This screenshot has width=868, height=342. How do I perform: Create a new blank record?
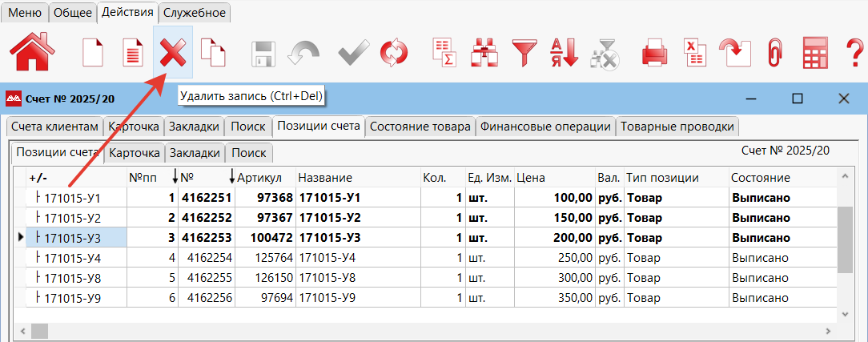pyautogui.click(x=94, y=54)
